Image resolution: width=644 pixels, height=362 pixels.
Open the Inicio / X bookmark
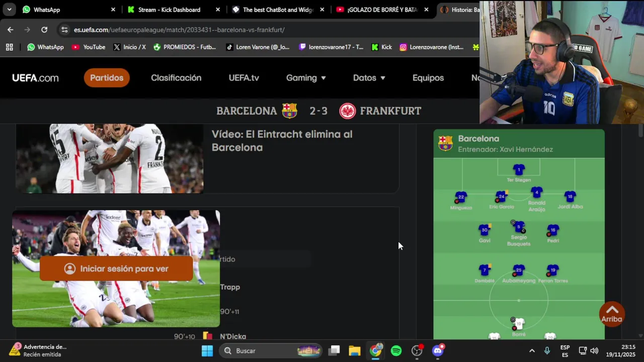(x=129, y=47)
